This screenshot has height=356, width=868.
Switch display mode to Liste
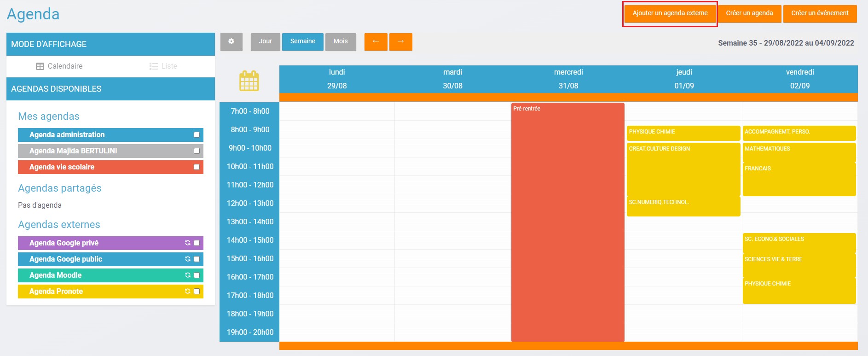pyautogui.click(x=163, y=66)
